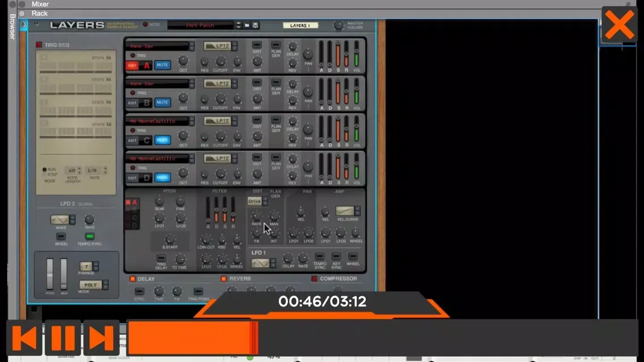Screen dimensions: 644x362
Task: Click layer A OCT knob
Action: (x=183, y=61)
